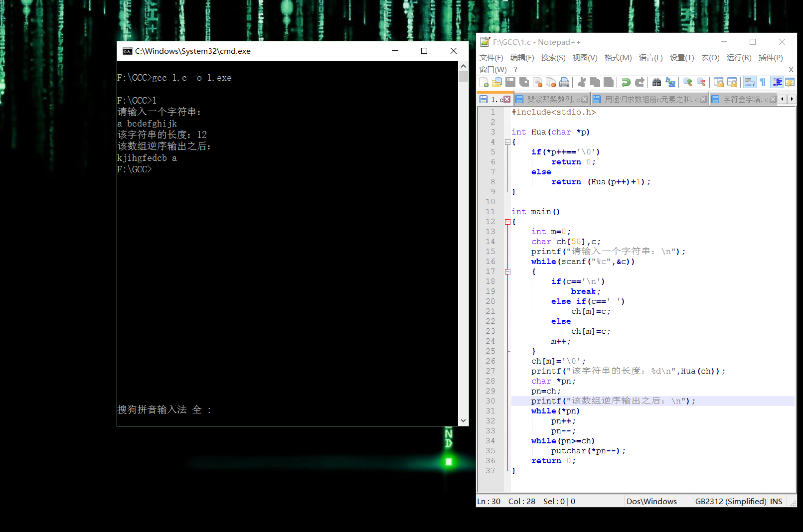Open the ? help menu
This screenshot has height=532, width=803.
point(516,70)
